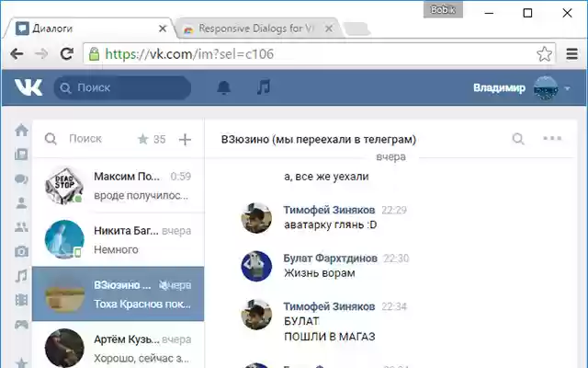Click the browser back arrow
Viewport: 588px width, 368px height.
[x=17, y=54]
